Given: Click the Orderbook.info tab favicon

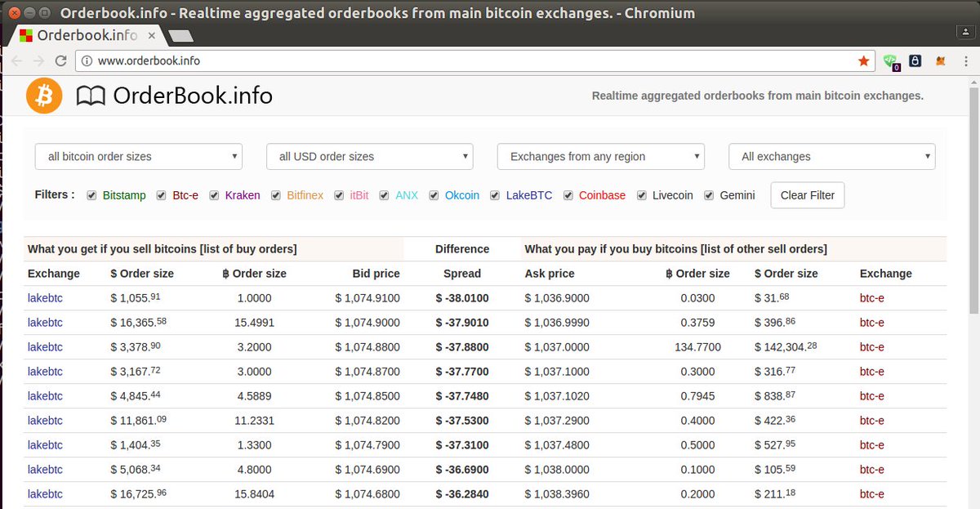Looking at the screenshot, I should [x=26, y=36].
